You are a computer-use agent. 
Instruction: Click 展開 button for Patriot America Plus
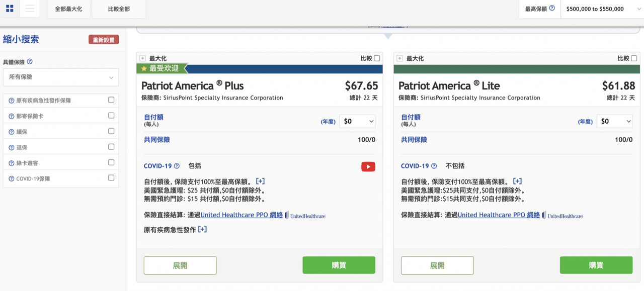pos(180,265)
